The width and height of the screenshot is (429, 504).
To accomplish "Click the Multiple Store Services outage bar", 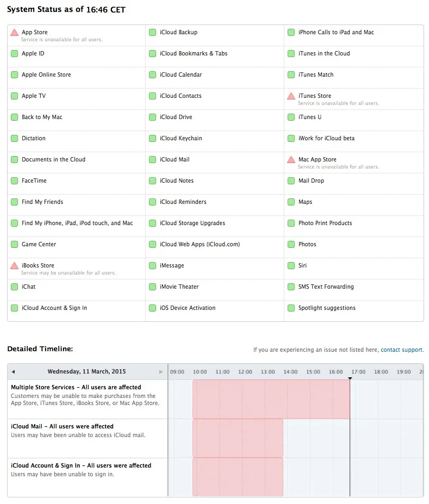I will click(x=271, y=399).
